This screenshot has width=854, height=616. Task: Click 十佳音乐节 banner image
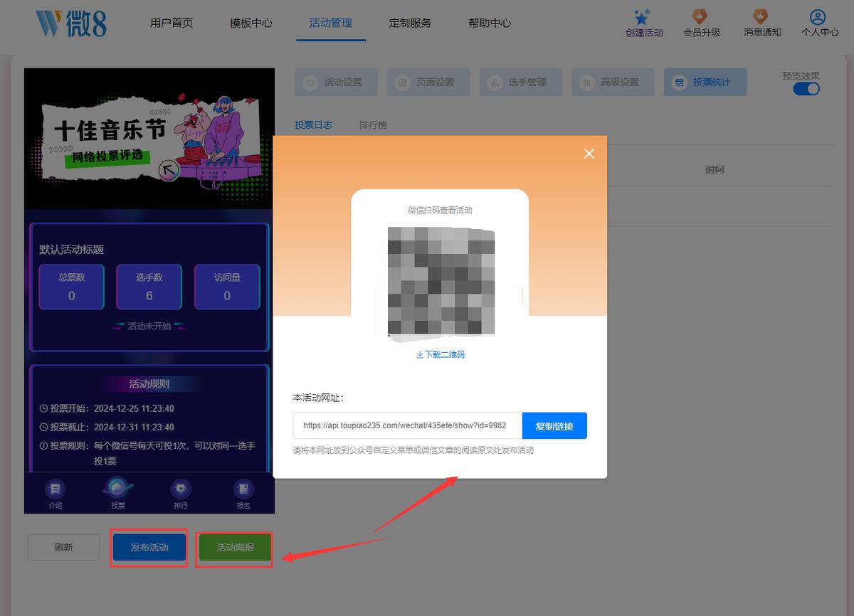[149, 139]
